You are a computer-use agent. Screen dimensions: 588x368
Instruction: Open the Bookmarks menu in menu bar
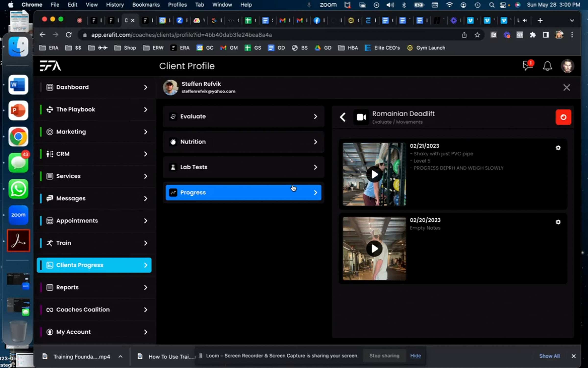[146, 5]
